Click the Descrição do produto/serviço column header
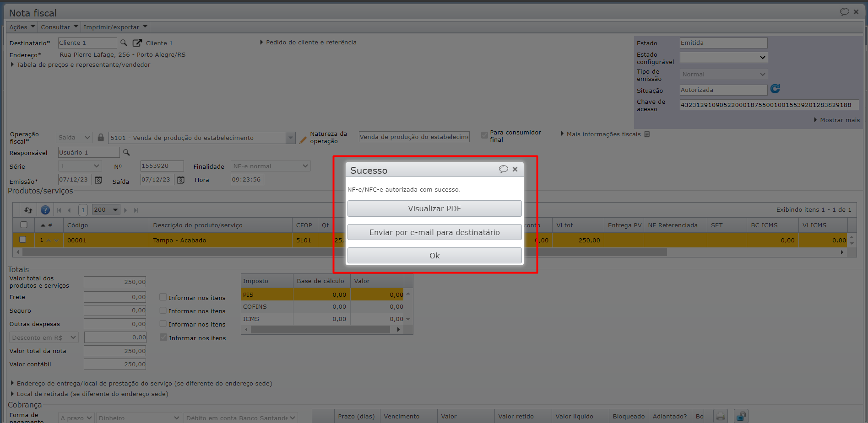The height and width of the screenshot is (423, 868). [x=221, y=225]
